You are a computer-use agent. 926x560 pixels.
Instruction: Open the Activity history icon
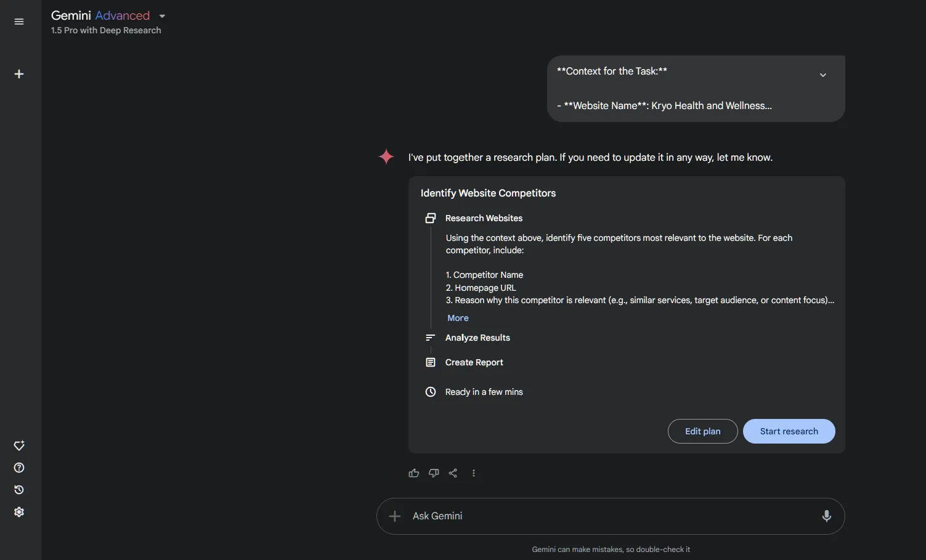[19, 490]
